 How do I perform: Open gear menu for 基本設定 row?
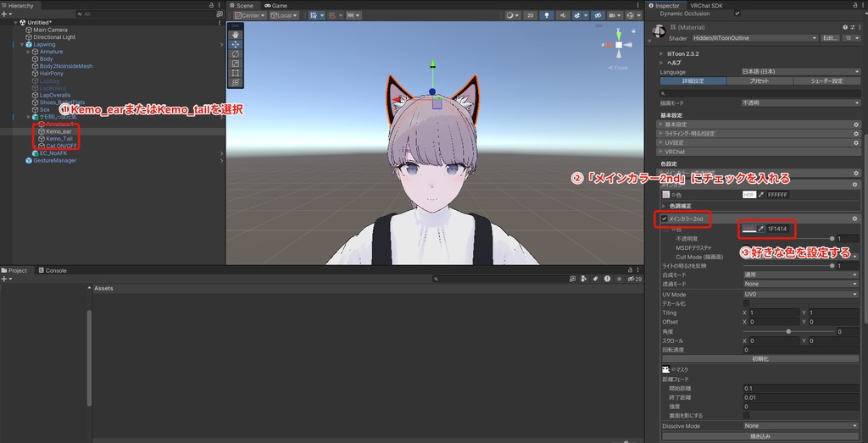855,125
